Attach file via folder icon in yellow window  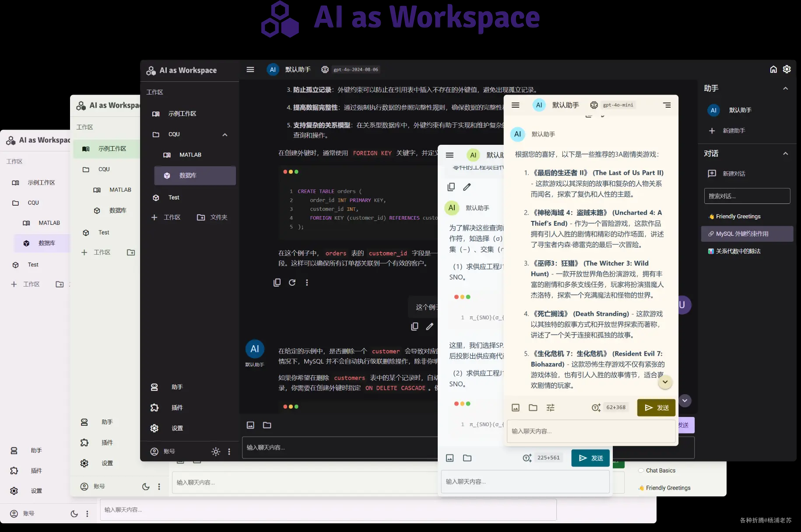[533, 407]
